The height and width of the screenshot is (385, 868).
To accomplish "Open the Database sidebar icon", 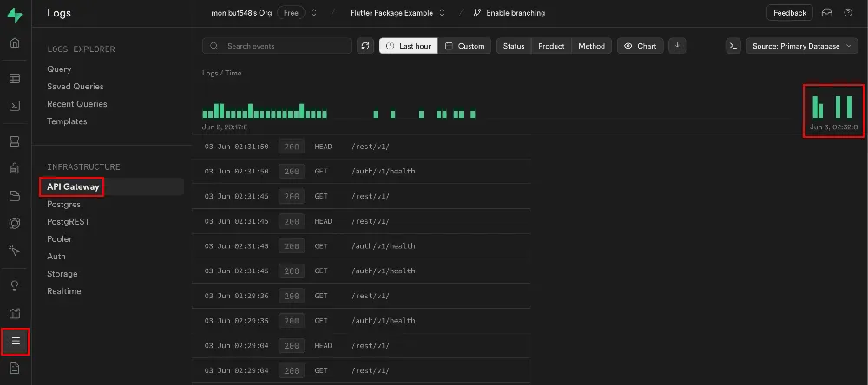I will coord(15,142).
